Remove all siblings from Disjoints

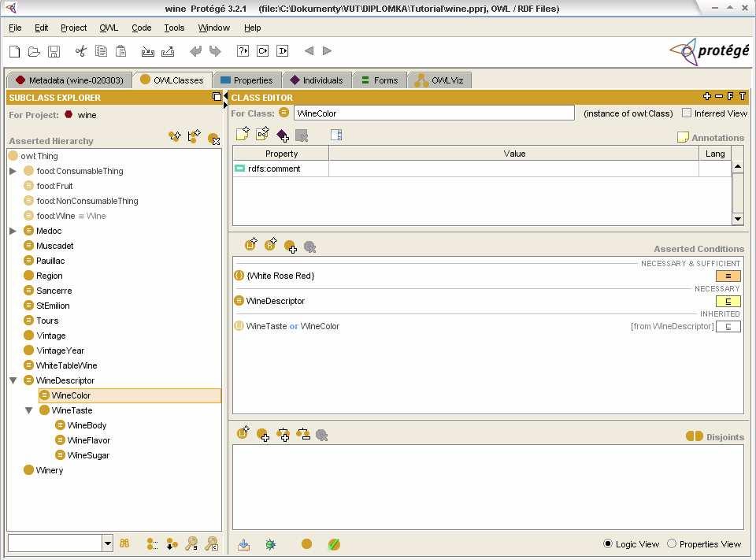(303, 434)
